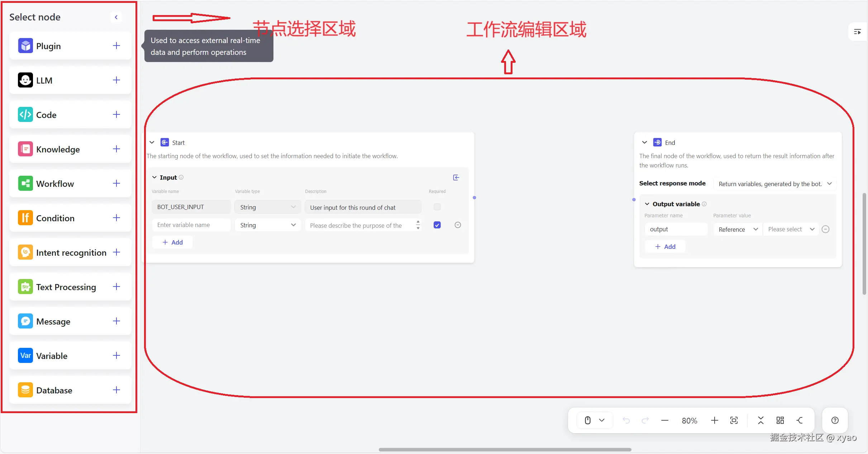Open the help icon at bottom right

(x=835, y=420)
